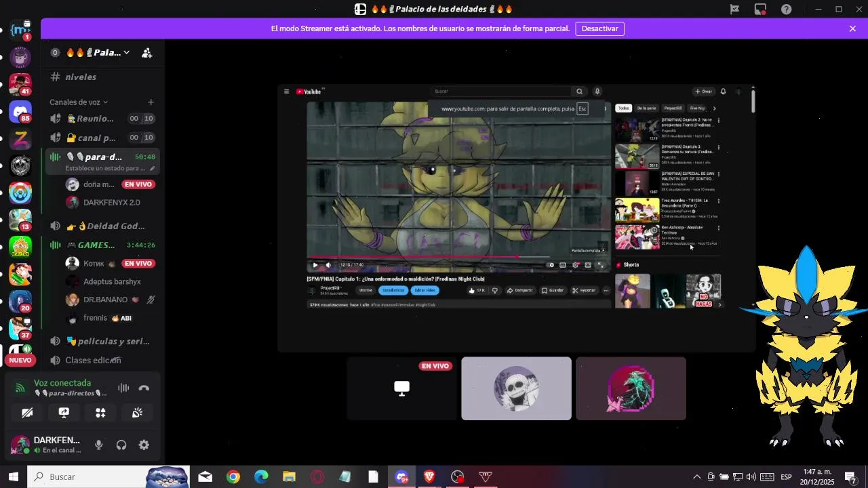Click the Voz conectada connection status
The image size is (868, 488).
click(62, 383)
